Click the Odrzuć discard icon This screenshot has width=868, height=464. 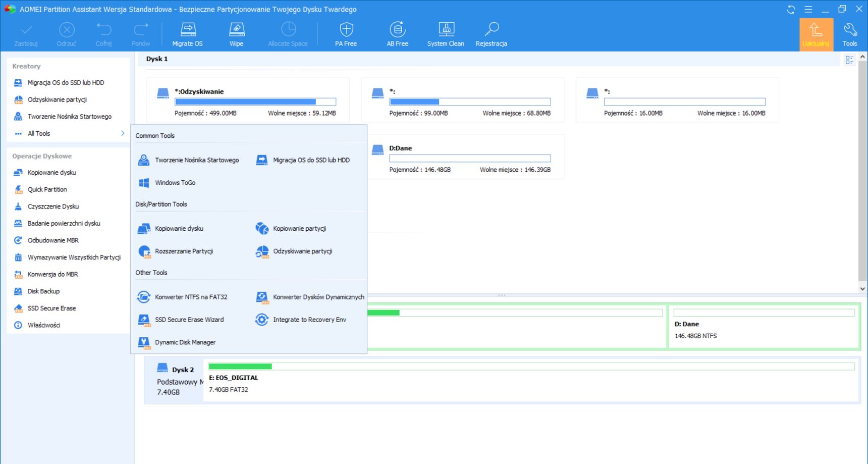point(67,30)
